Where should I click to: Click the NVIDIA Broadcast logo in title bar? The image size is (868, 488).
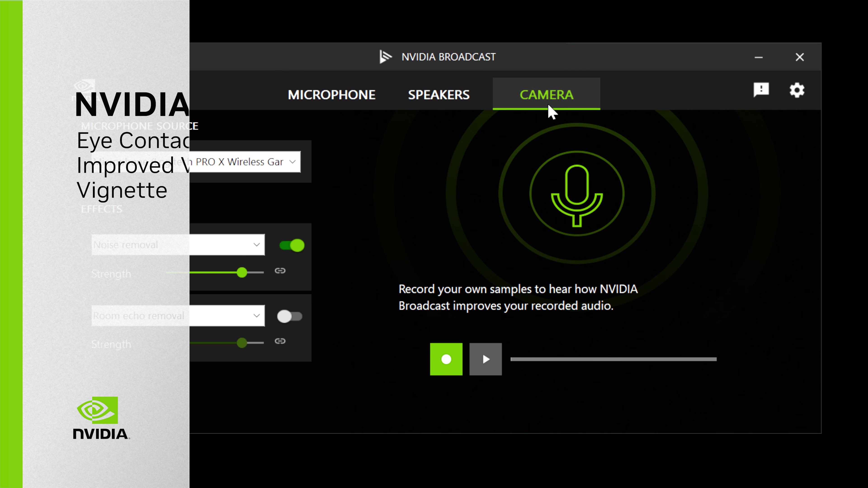tap(385, 56)
